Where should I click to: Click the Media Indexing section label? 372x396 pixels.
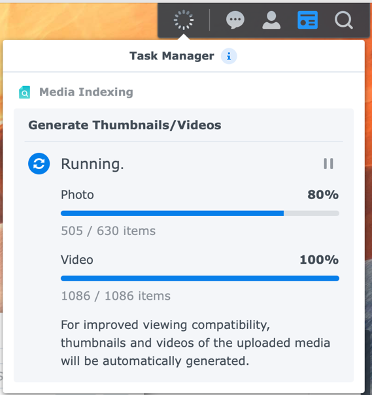tap(86, 92)
